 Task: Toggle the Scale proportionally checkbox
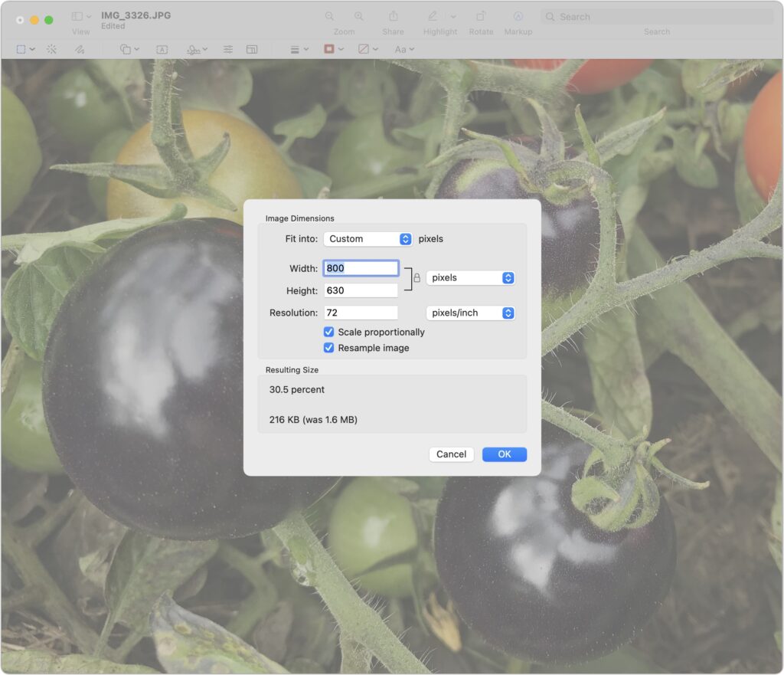[329, 332]
